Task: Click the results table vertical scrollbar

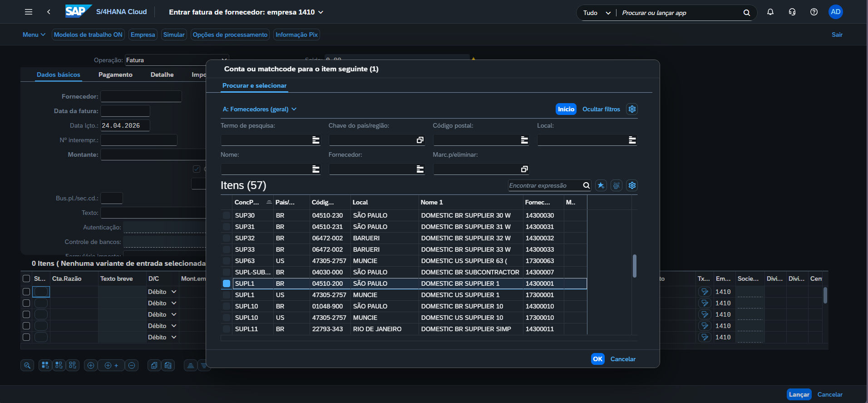Action: [x=634, y=266]
